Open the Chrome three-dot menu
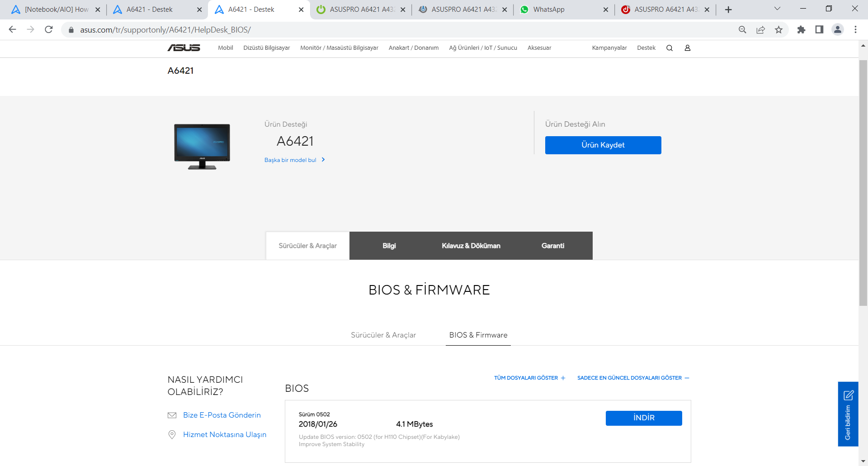 click(x=855, y=29)
